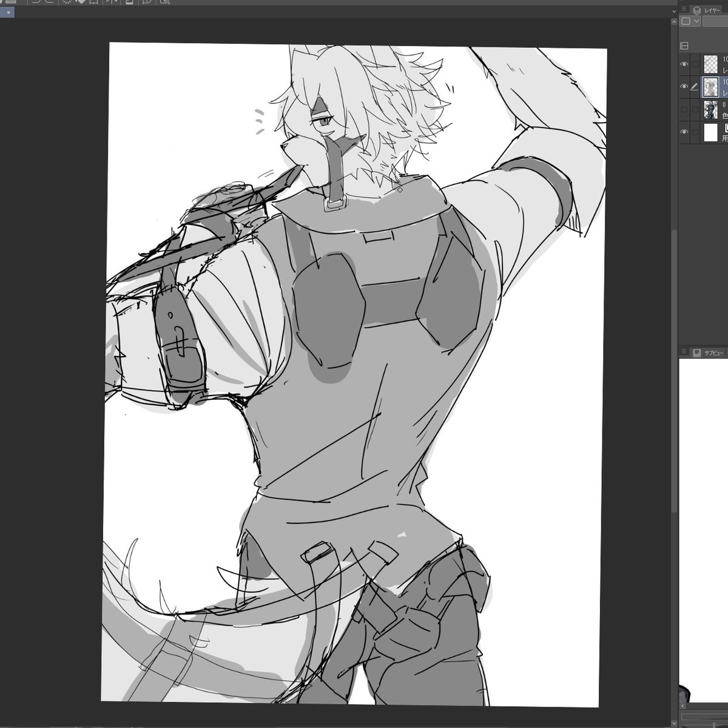The width and height of the screenshot is (728, 728).
Task: Click the pencil editing icon on selected layer
Action: point(695,87)
